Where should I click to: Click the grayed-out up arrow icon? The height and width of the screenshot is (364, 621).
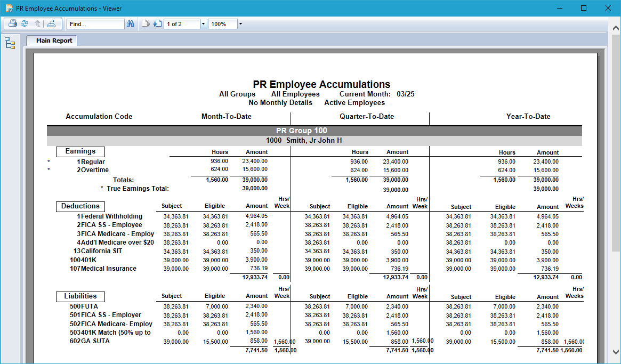point(38,24)
